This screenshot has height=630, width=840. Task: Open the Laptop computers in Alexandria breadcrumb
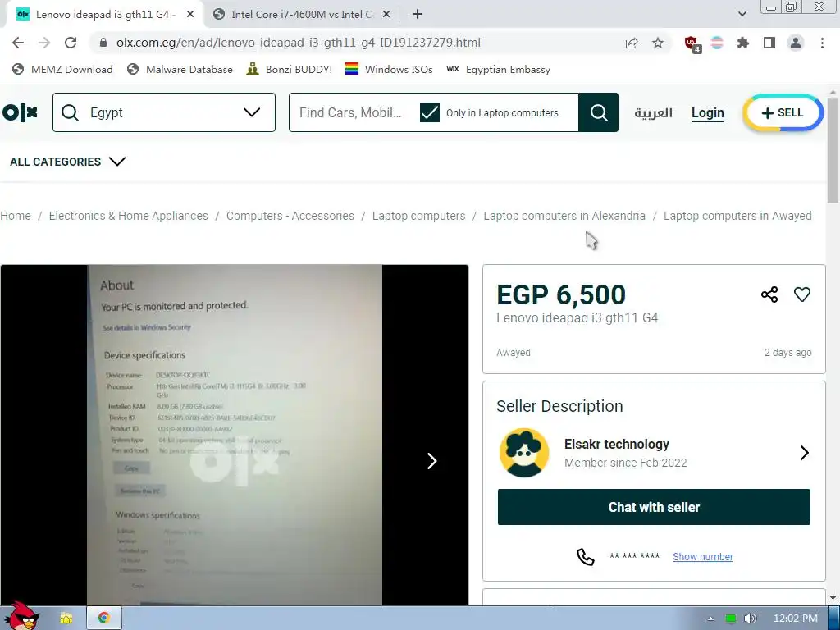click(564, 216)
